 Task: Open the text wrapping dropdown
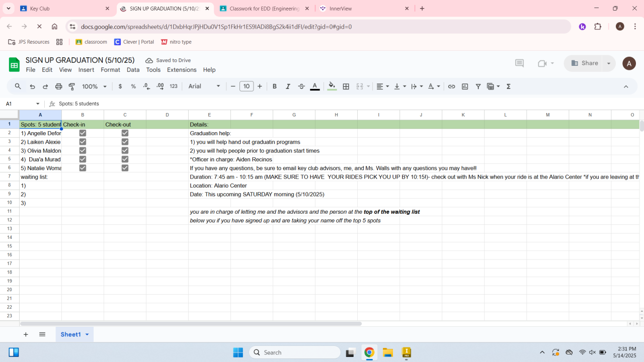point(417,86)
